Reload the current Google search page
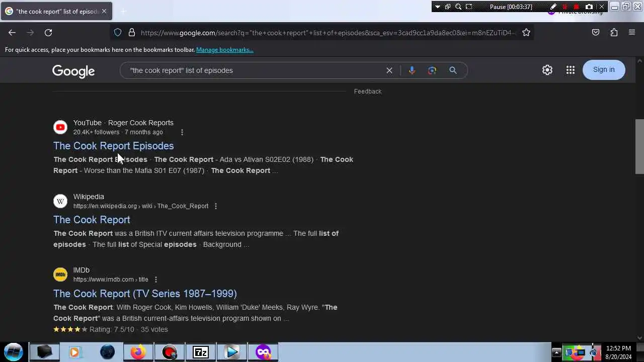This screenshot has height=362, width=644. [x=48, y=33]
